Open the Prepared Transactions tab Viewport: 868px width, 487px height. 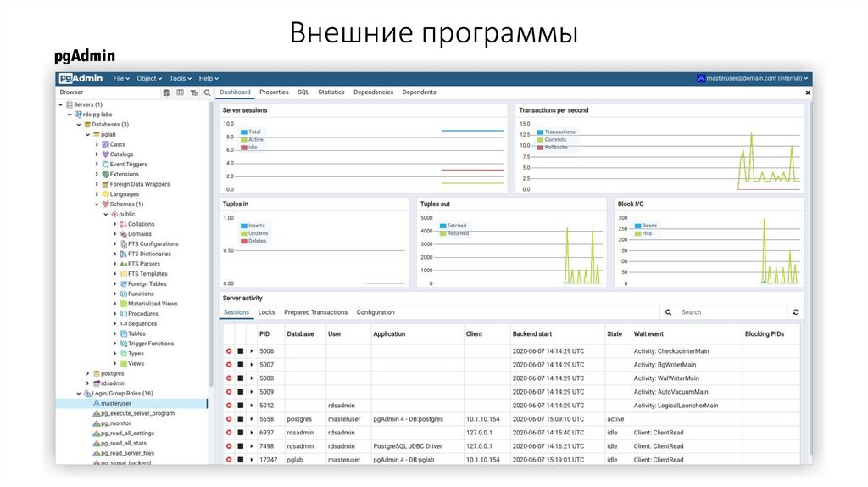pyautogui.click(x=315, y=312)
